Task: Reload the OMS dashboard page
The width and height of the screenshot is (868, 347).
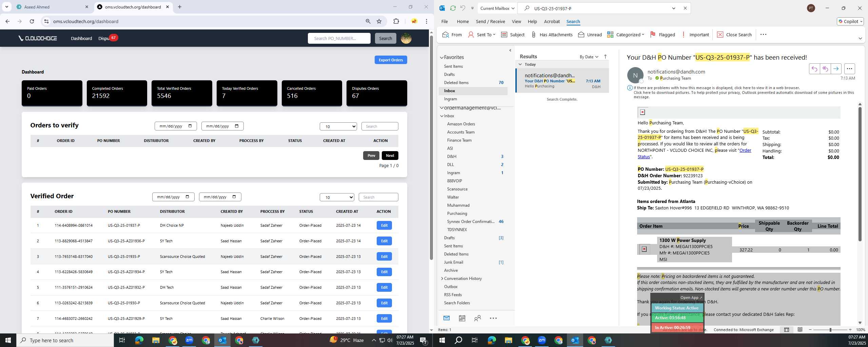Action: 32,21
